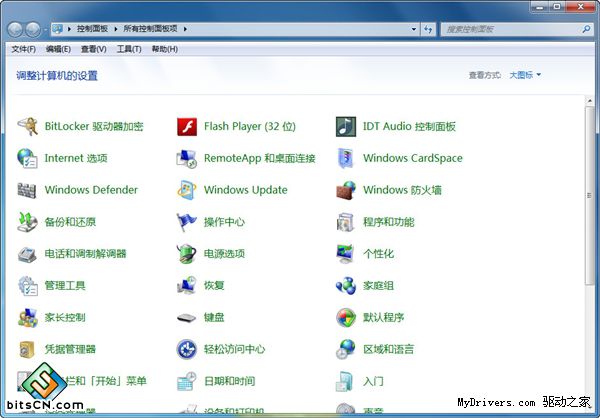
Task: Click the 控制面板 breadcrumb segment
Action: coord(92,29)
